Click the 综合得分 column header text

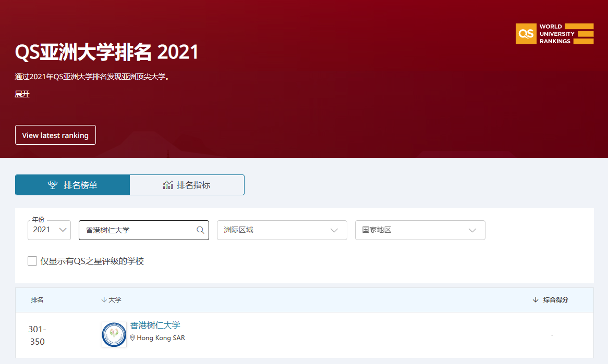point(556,300)
